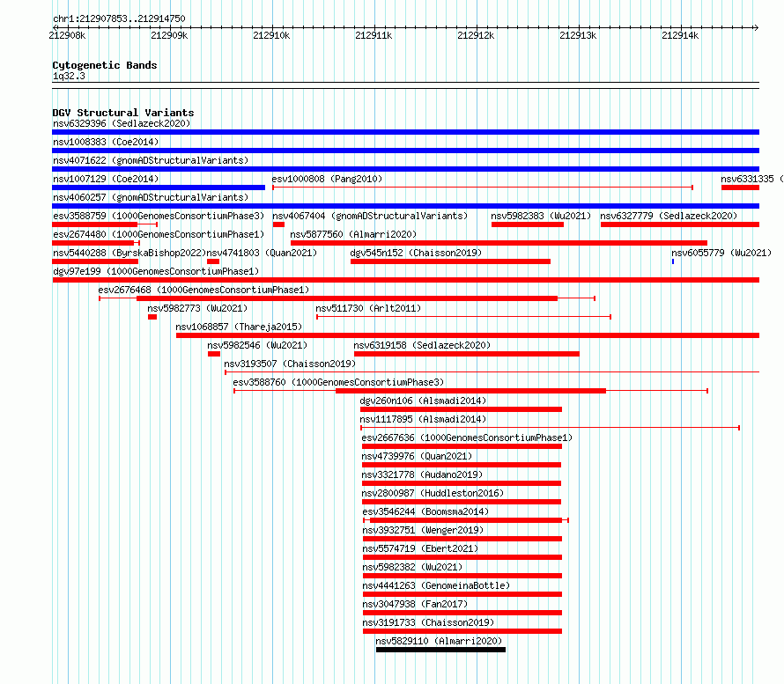The image size is (784, 684).
Task: Click the red bar under nsv6331335
Action: pyautogui.click(x=741, y=188)
